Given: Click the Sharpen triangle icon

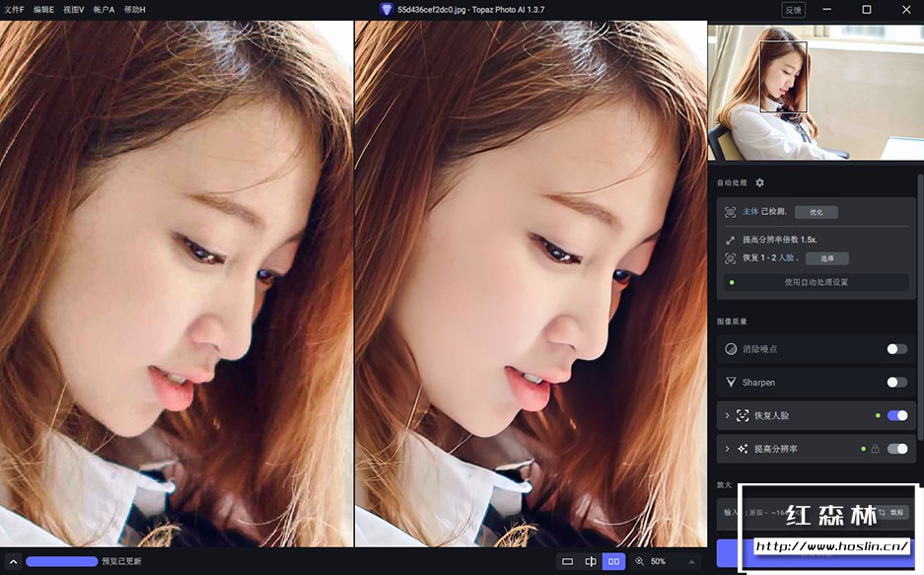Looking at the screenshot, I should pos(731,383).
